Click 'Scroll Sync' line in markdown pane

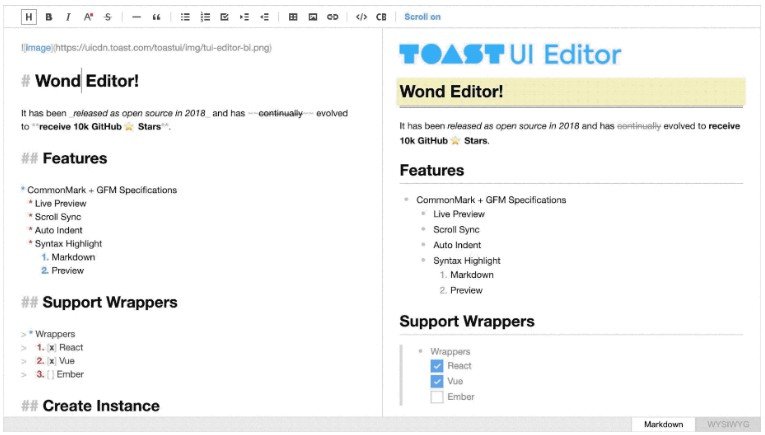[58, 217]
